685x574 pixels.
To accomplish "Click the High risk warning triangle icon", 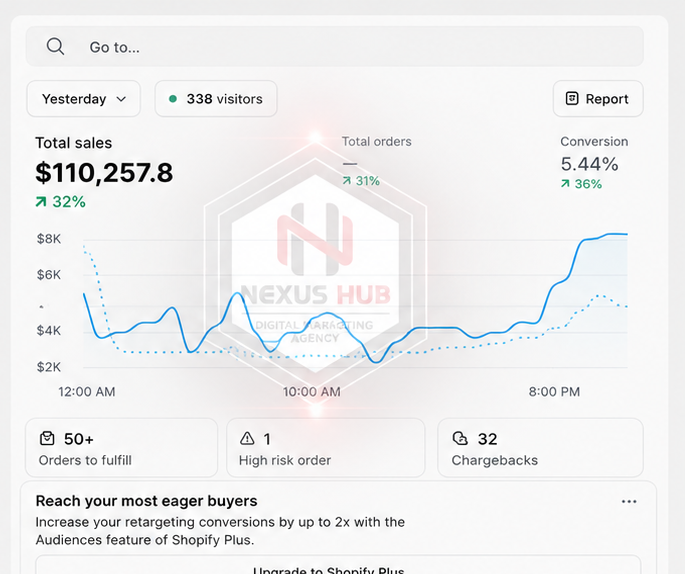I will (x=247, y=438).
